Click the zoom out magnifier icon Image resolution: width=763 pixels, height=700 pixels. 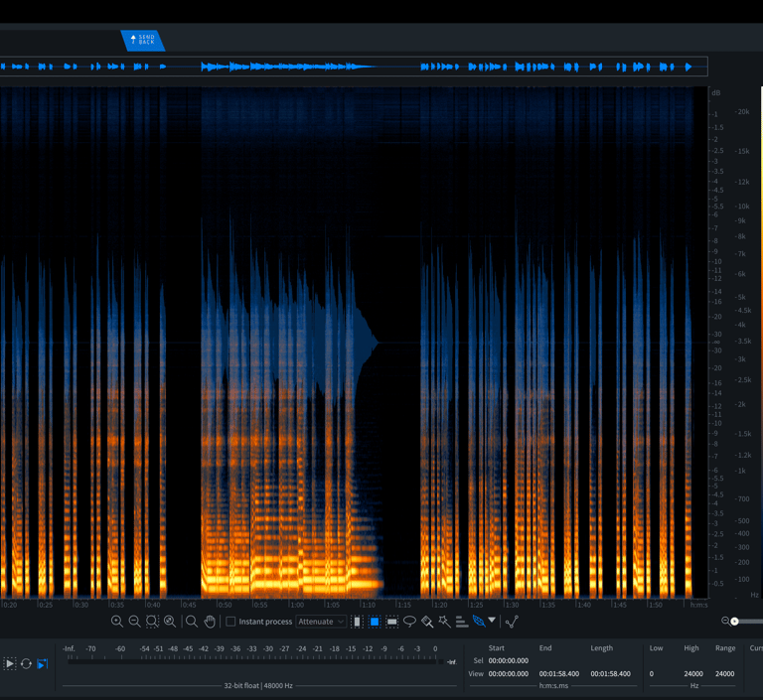tap(134, 622)
